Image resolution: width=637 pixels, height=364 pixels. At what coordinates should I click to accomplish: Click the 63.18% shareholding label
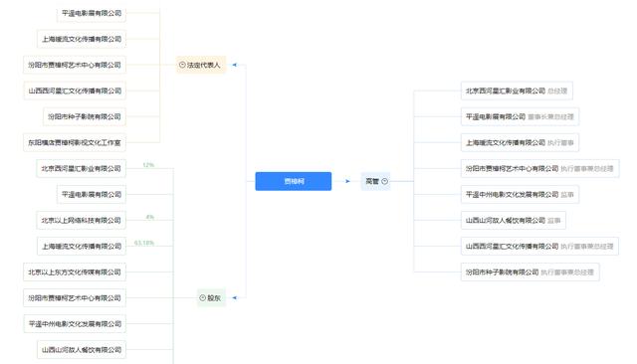click(x=144, y=243)
